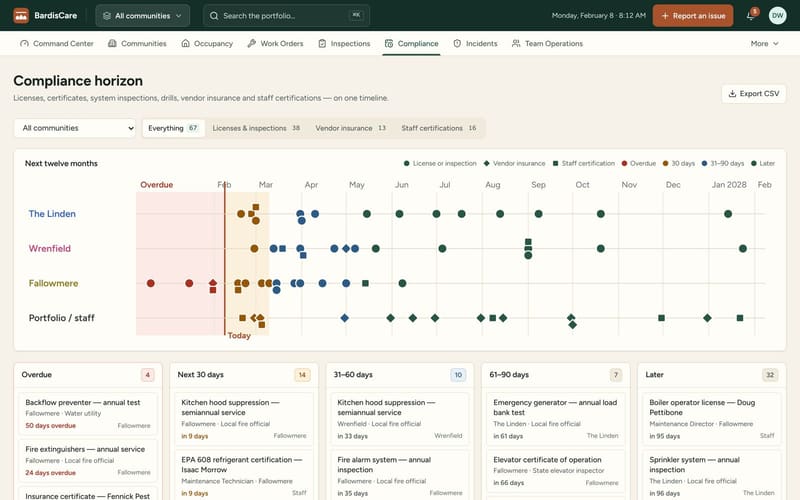Select the Everything filter tab

coord(173,128)
